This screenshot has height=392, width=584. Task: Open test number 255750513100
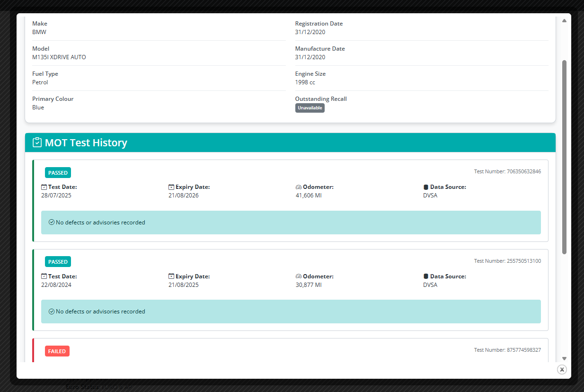(523, 261)
